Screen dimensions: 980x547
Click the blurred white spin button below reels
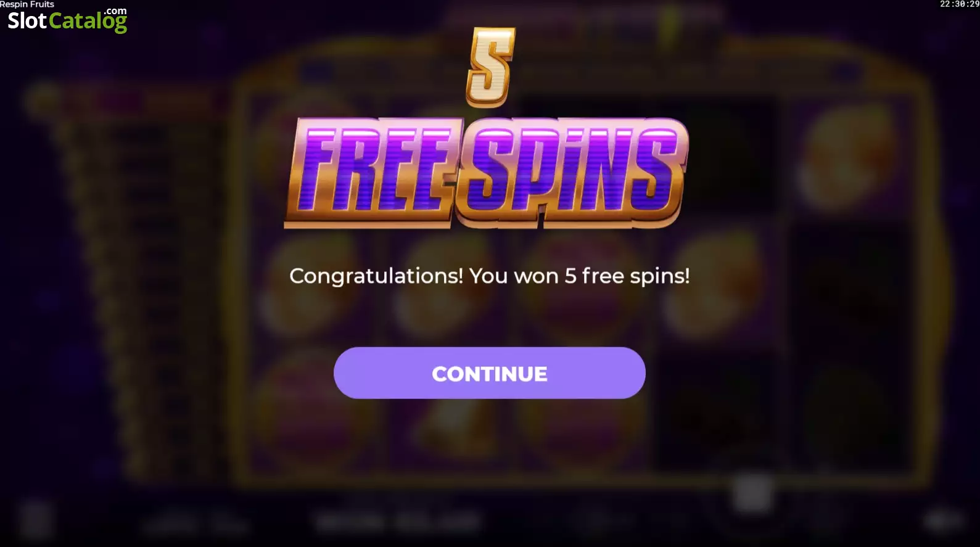point(752,494)
